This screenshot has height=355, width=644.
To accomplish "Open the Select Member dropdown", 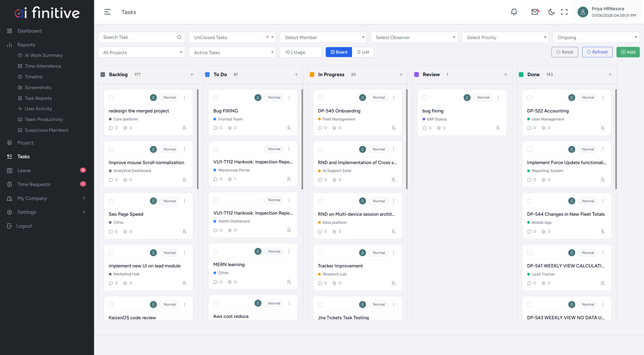I will point(323,38).
